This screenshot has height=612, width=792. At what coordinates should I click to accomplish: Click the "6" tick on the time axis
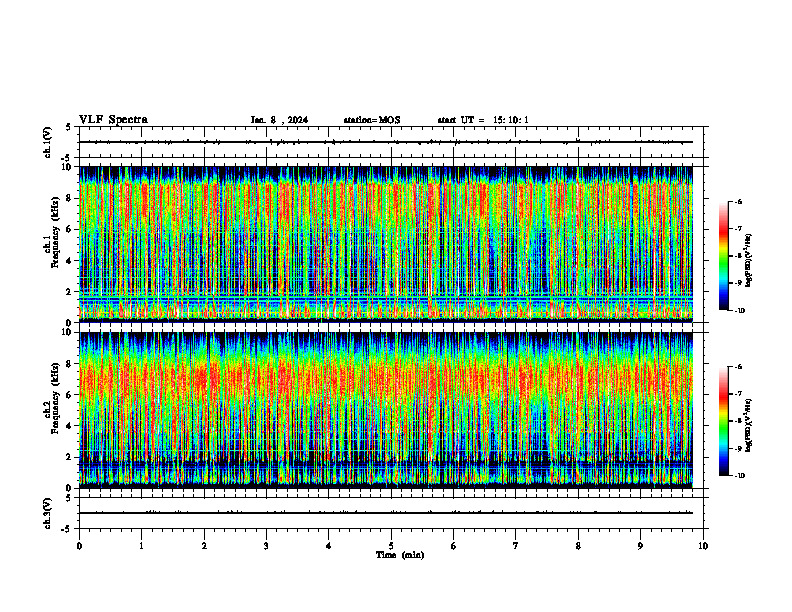(x=454, y=546)
